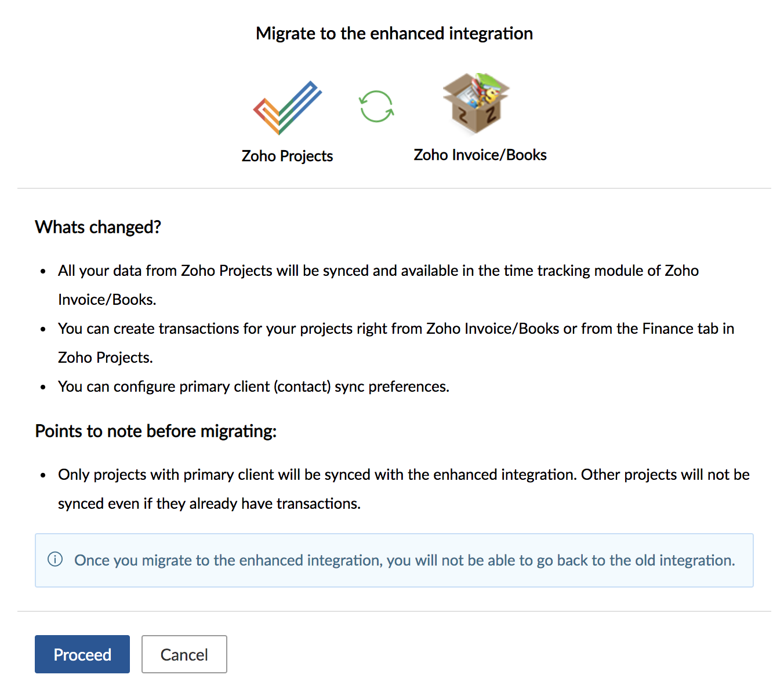Click the bullet dot before "You can configure"
The height and width of the screenshot is (700, 784).
(43, 387)
